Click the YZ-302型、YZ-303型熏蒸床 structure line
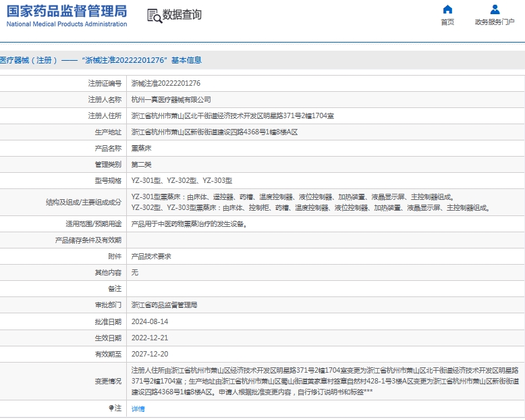Image resolution: width=525 pixels, height=420 pixels. pos(310,208)
